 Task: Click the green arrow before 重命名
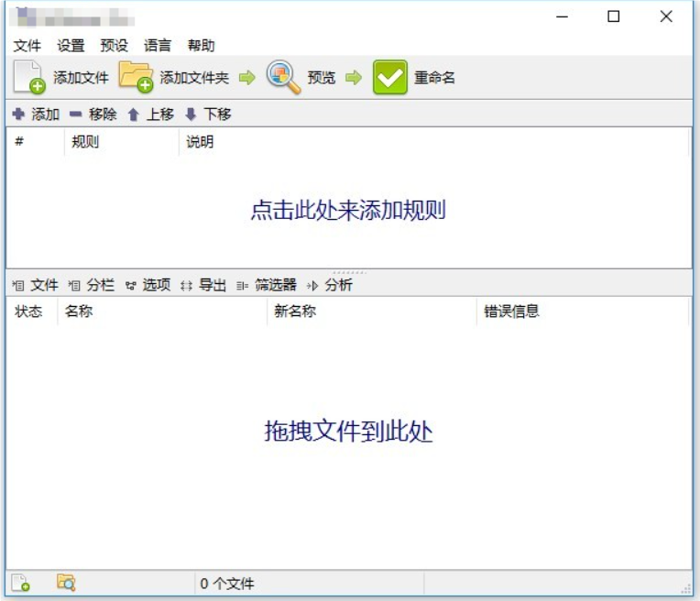coord(354,78)
